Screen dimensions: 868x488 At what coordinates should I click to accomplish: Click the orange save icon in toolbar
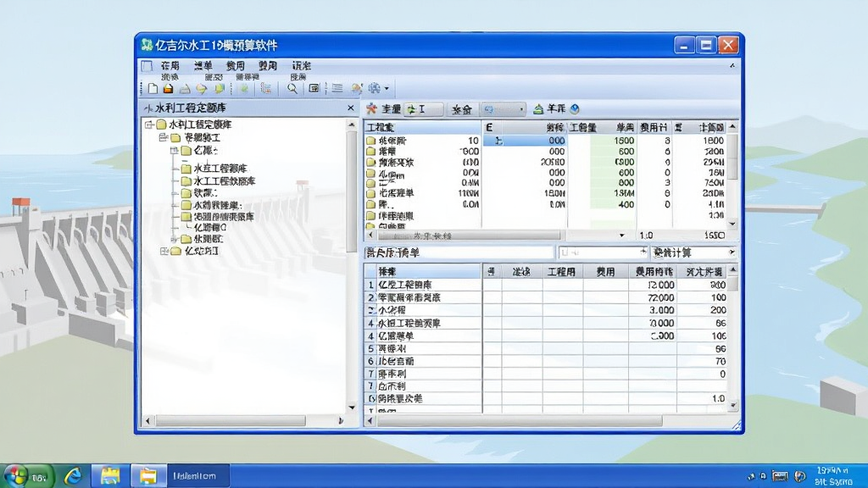point(169,88)
